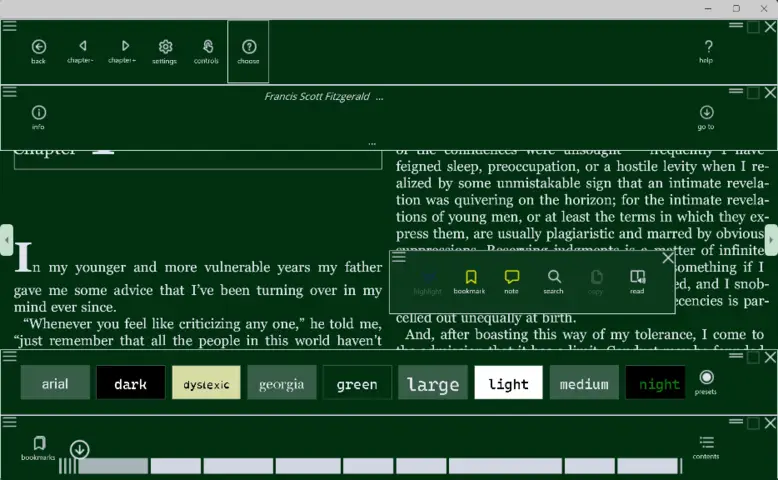This screenshot has width=778, height=480.
Task: Toggle the square pin box on the presets panel
Action: coord(753,357)
